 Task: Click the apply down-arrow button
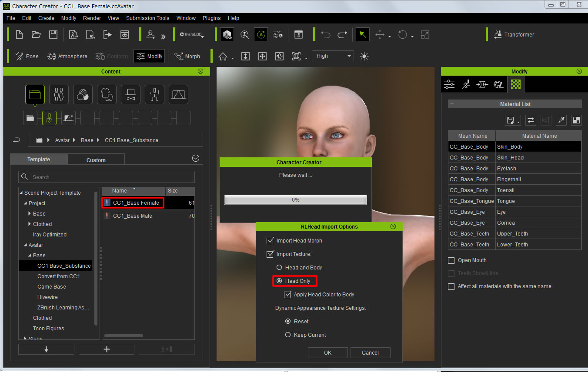(x=47, y=349)
